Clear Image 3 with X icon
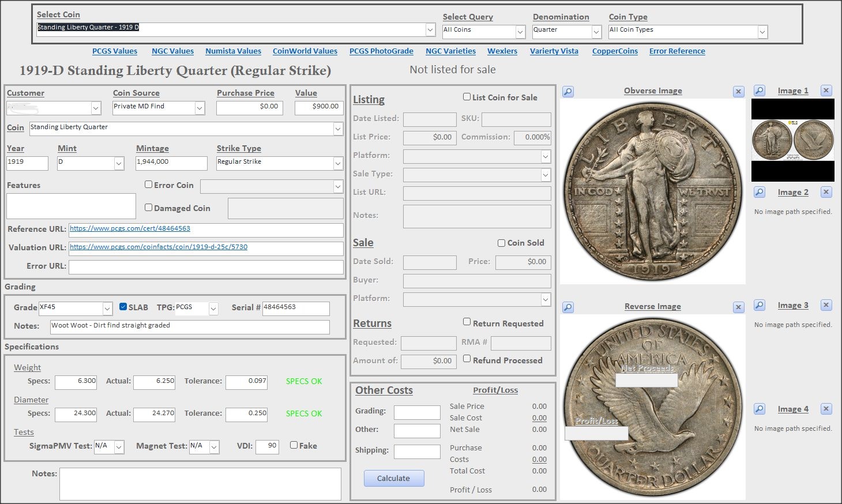 pyautogui.click(x=826, y=305)
